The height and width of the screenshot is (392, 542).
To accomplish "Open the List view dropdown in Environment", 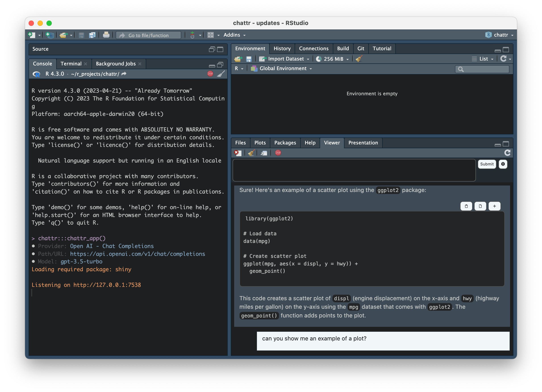I will (483, 59).
